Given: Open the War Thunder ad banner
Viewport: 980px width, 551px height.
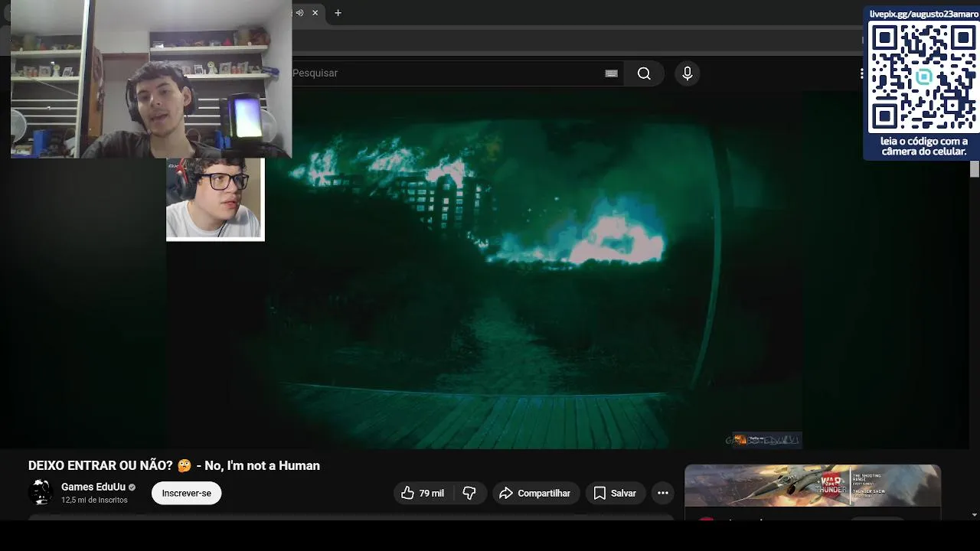Looking at the screenshot, I should coord(812,485).
